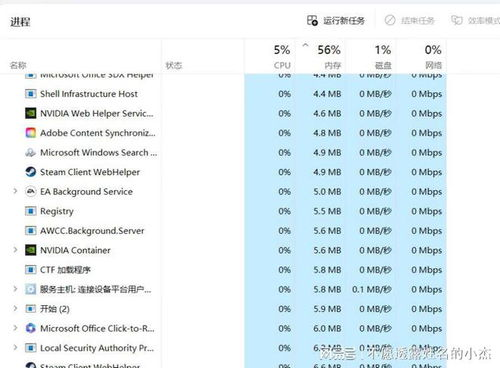Click the Shell Infrastructure Host icon

tap(31, 94)
